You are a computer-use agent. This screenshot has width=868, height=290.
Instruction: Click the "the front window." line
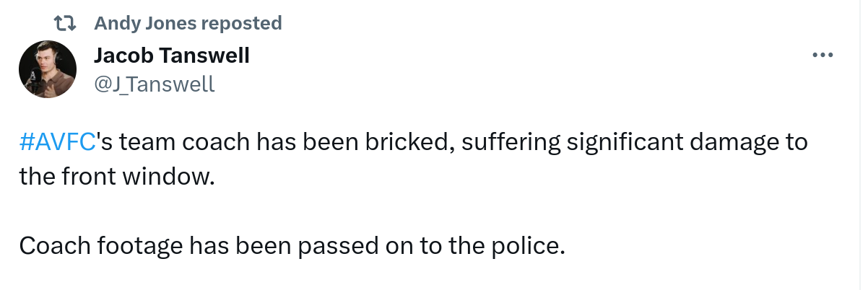pyautogui.click(x=117, y=177)
